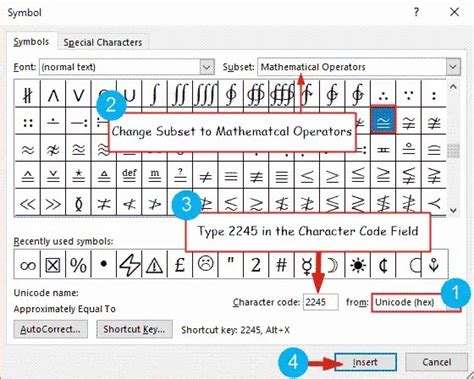474x379 pixels.
Task: Select the logical OR (∨) symbol
Action: pyautogui.click(x=78, y=94)
